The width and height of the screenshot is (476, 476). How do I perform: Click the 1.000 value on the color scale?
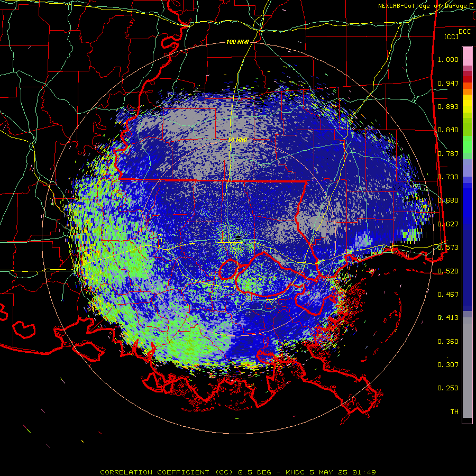point(448,59)
